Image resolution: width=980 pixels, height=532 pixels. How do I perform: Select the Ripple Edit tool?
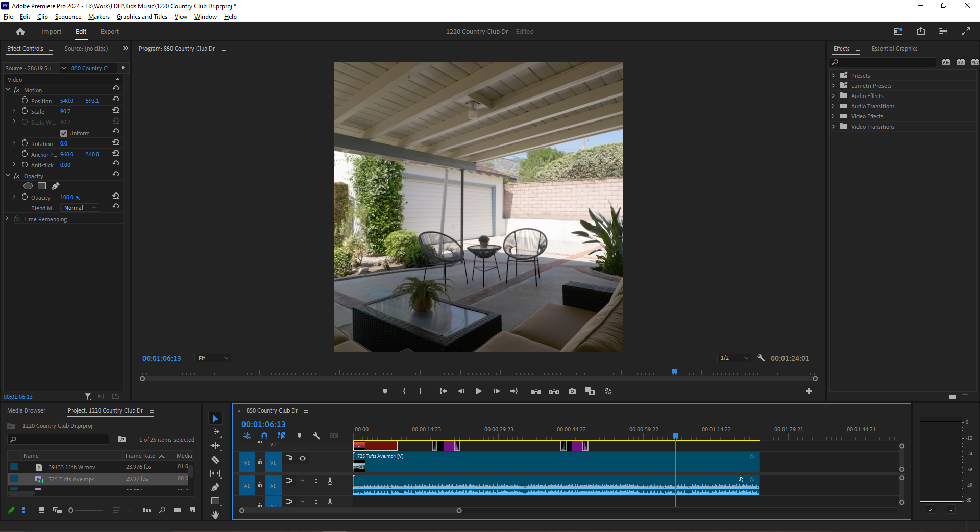215,446
